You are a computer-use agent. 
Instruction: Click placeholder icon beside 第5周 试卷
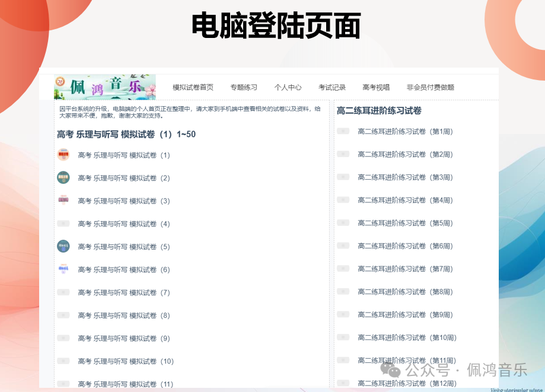[343, 223]
